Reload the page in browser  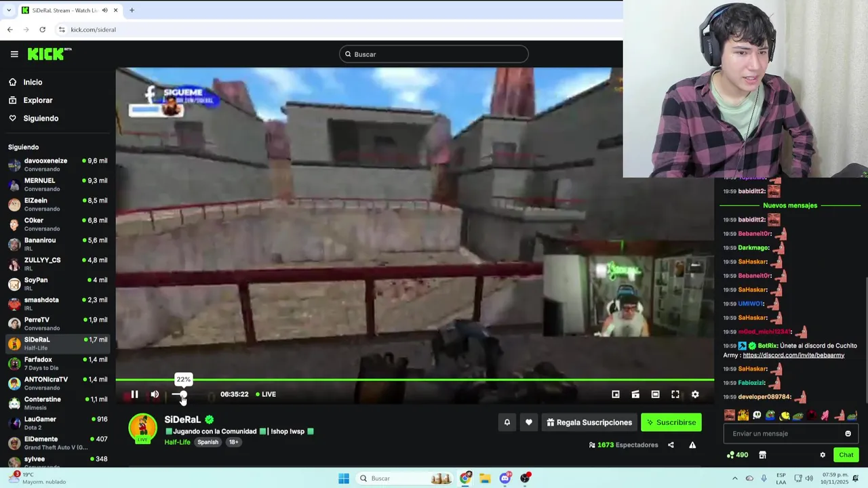(x=42, y=30)
